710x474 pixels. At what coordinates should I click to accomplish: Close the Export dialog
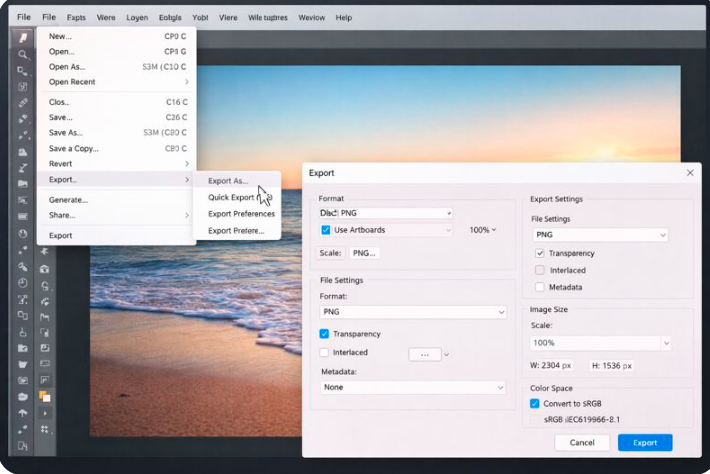pyautogui.click(x=690, y=173)
